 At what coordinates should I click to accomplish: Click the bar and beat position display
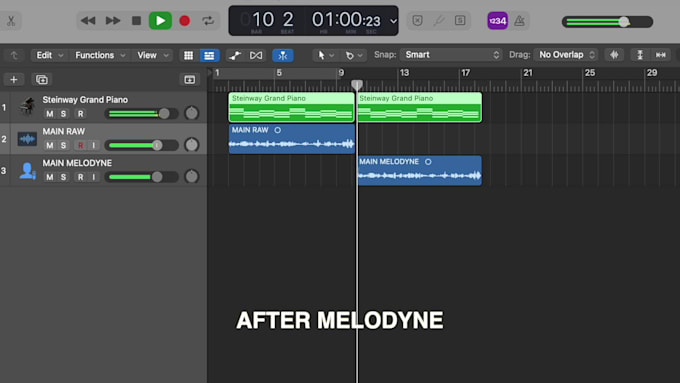coord(272,20)
